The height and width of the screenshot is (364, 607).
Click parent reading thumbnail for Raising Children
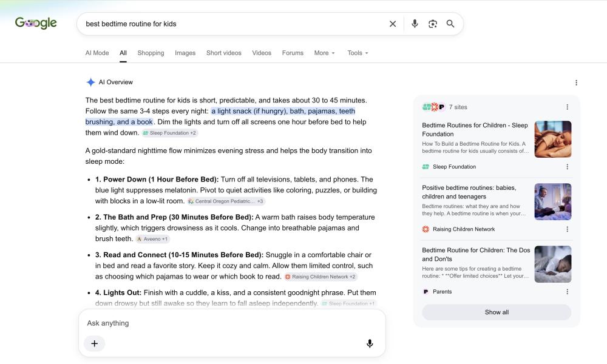click(x=553, y=201)
